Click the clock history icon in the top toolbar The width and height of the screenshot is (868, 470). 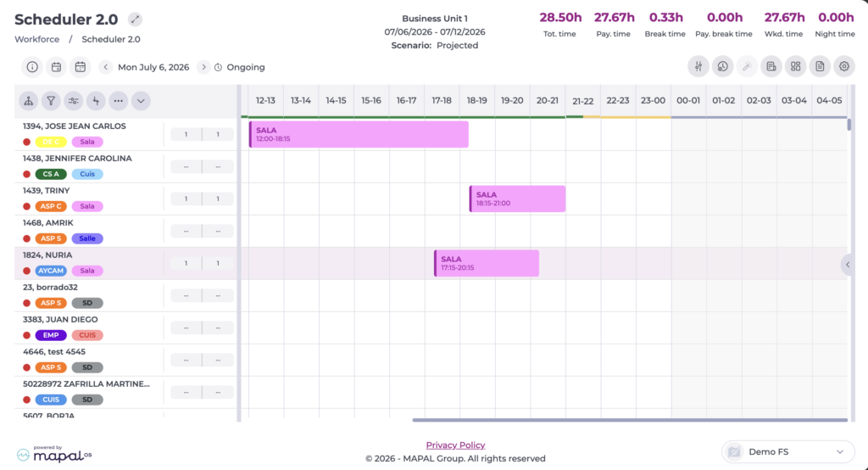[x=722, y=66]
